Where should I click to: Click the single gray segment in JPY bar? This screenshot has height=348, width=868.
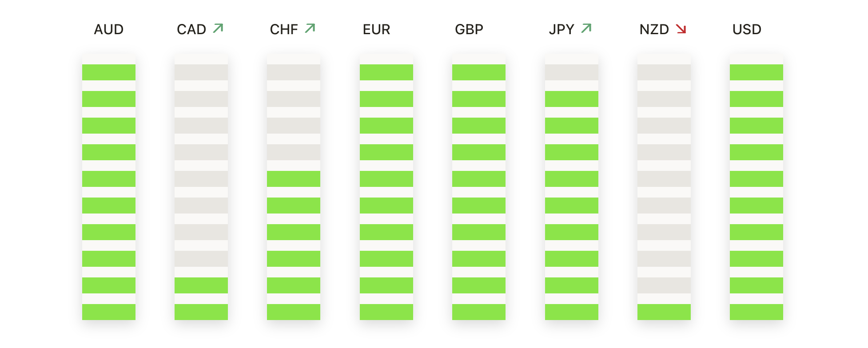pyautogui.click(x=571, y=72)
